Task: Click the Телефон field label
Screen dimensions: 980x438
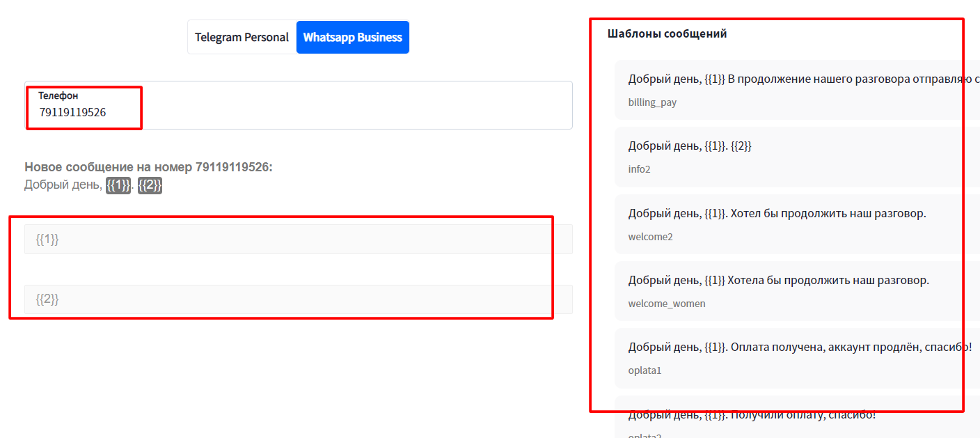Action: (x=58, y=95)
